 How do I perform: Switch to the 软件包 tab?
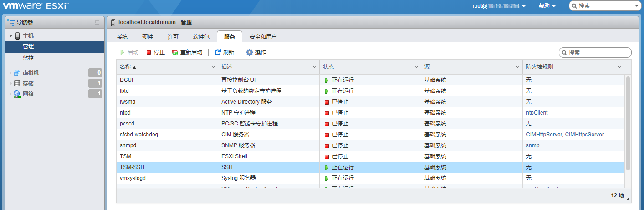click(x=201, y=37)
